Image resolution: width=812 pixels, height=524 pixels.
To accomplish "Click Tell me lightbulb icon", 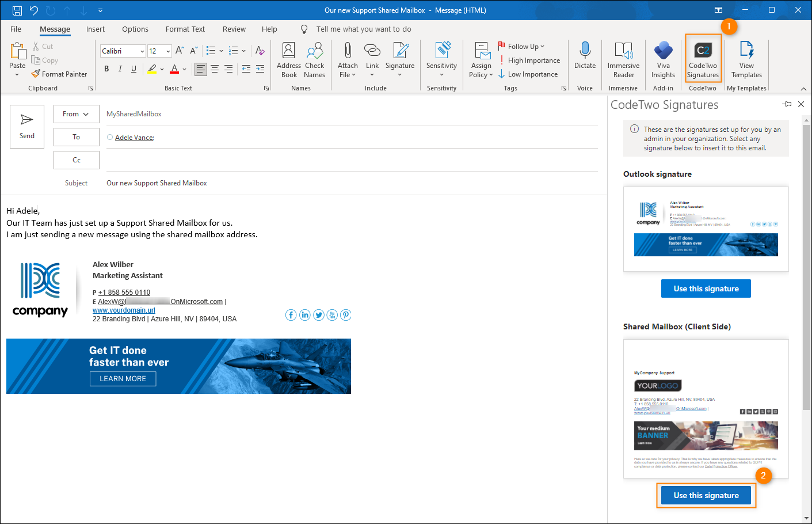I will pyautogui.click(x=304, y=29).
